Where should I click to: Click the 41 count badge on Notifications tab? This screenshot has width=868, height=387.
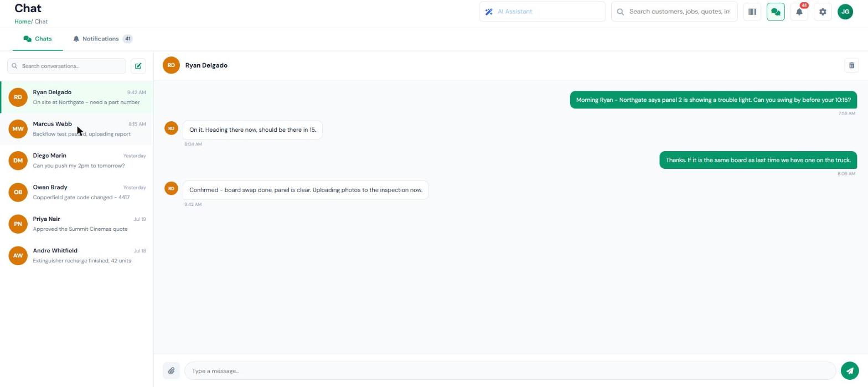coord(128,39)
